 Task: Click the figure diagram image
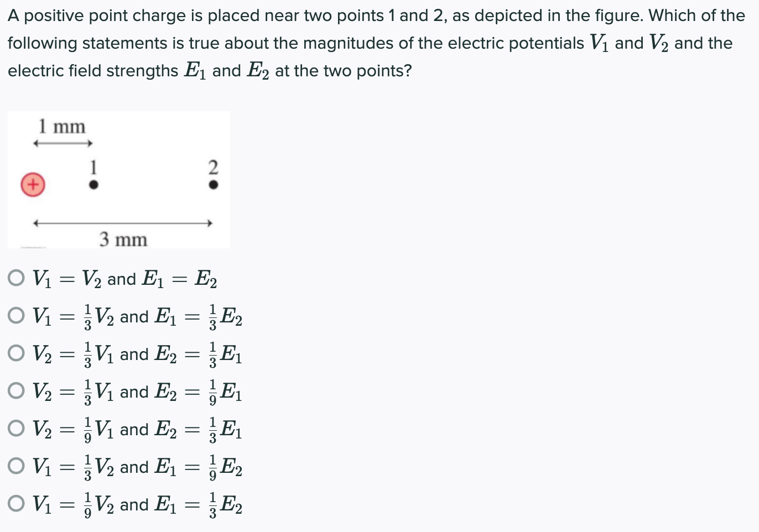coord(119,179)
